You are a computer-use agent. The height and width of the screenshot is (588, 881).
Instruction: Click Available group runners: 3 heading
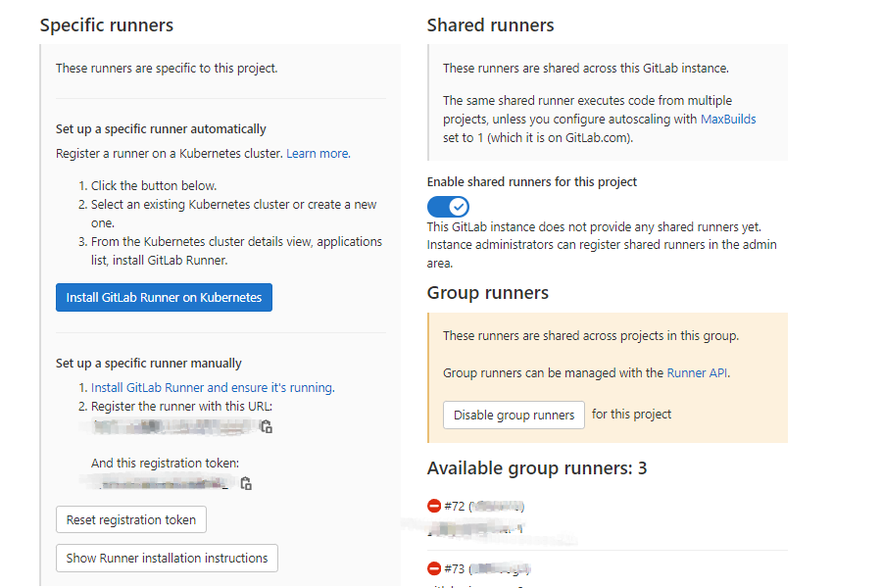click(537, 468)
